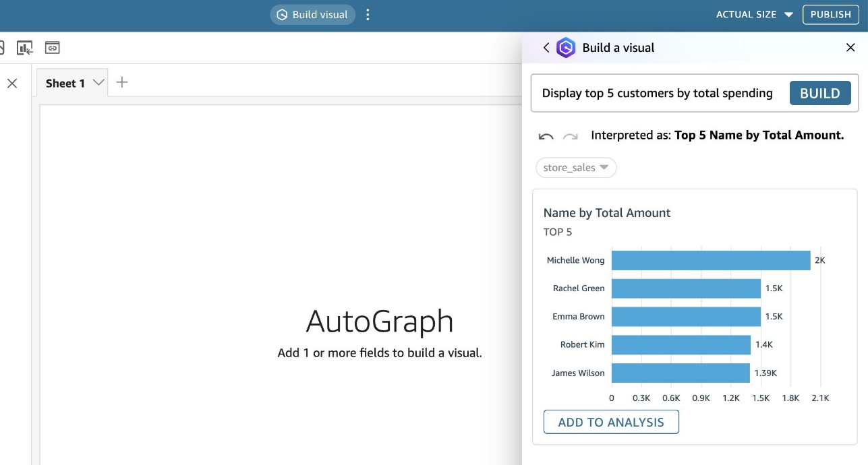The width and height of the screenshot is (868, 465).
Task: Click the Q hexagon logo in panel header
Action: 566,48
